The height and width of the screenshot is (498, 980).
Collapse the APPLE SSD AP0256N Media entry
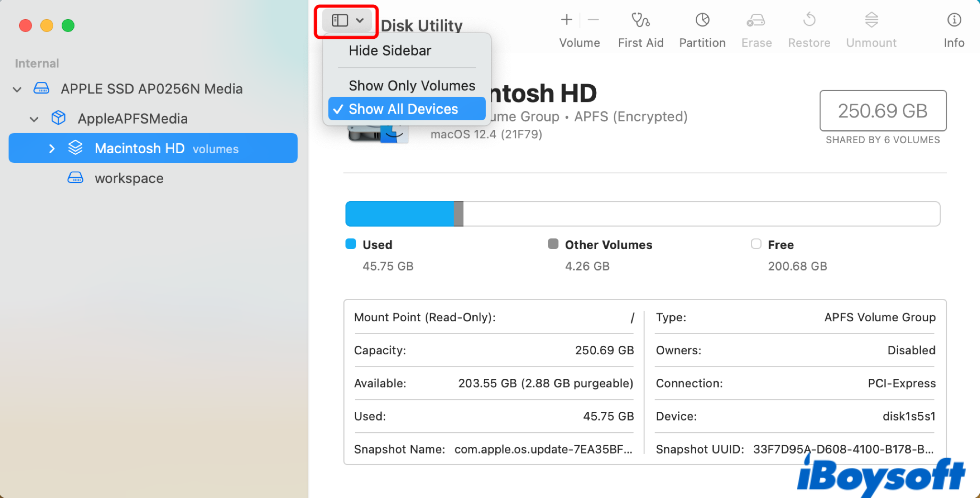[x=17, y=89]
